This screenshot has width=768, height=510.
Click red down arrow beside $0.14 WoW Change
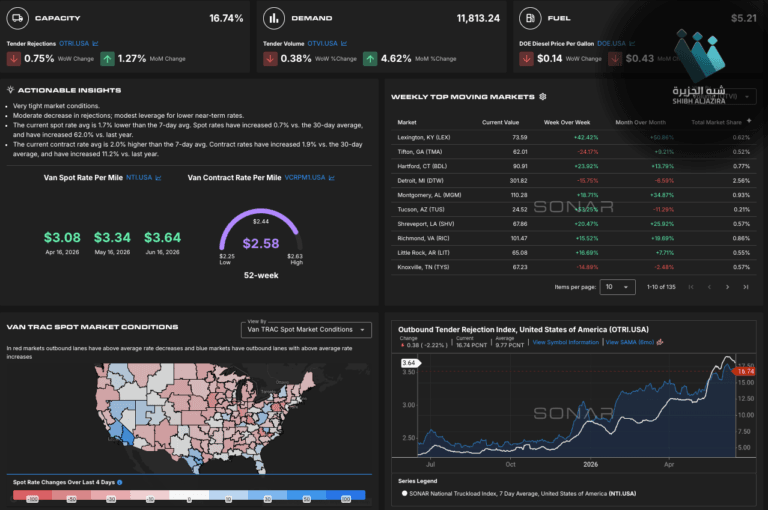[526, 59]
